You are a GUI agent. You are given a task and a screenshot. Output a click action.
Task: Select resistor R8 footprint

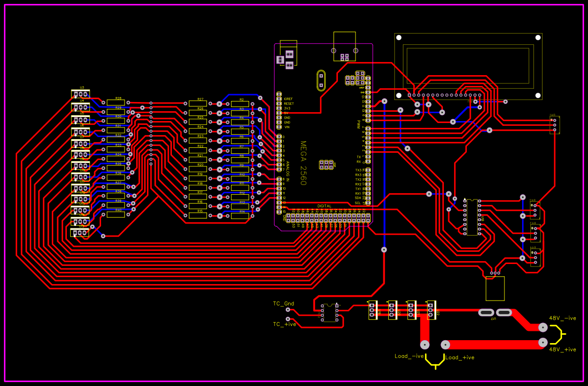point(240,160)
